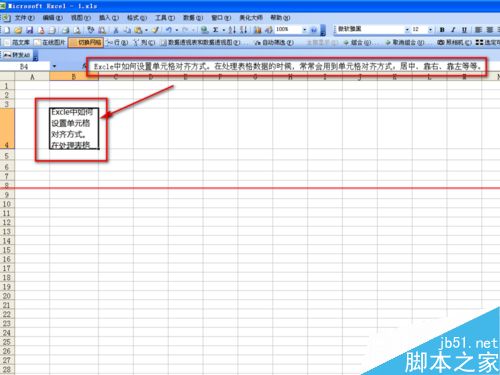Screen dimensions: 500x375
Task: Open the 文件 (File) menu
Action: pyautogui.click(x=24, y=18)
